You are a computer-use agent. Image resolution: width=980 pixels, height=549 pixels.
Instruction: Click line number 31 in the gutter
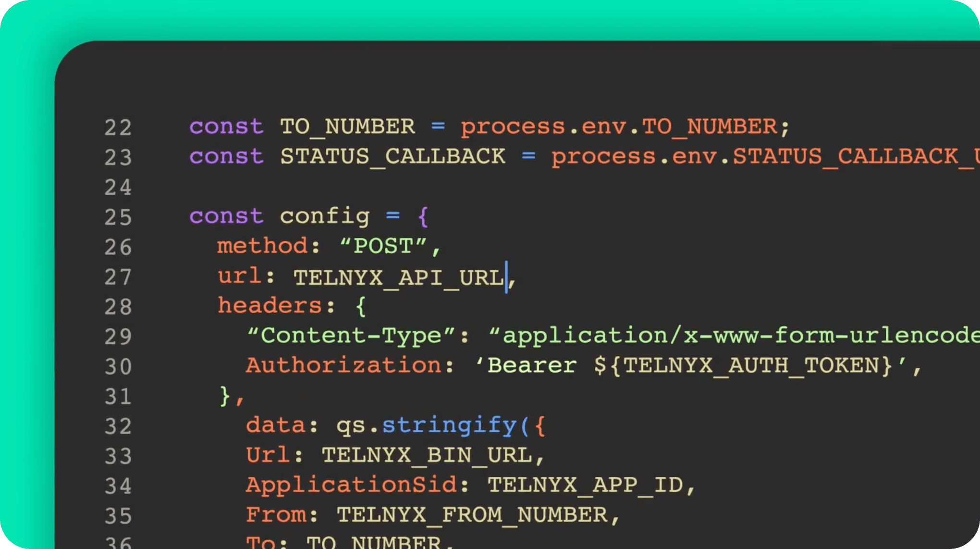click(118, 396)
